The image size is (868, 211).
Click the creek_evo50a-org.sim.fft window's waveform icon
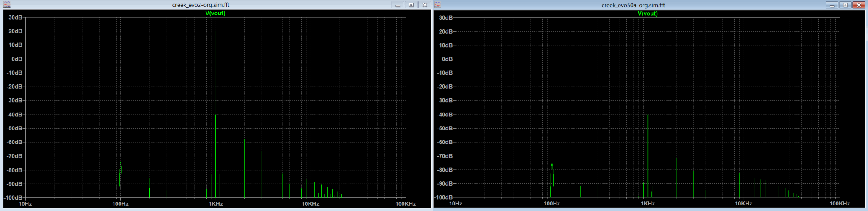click(438, 5)
